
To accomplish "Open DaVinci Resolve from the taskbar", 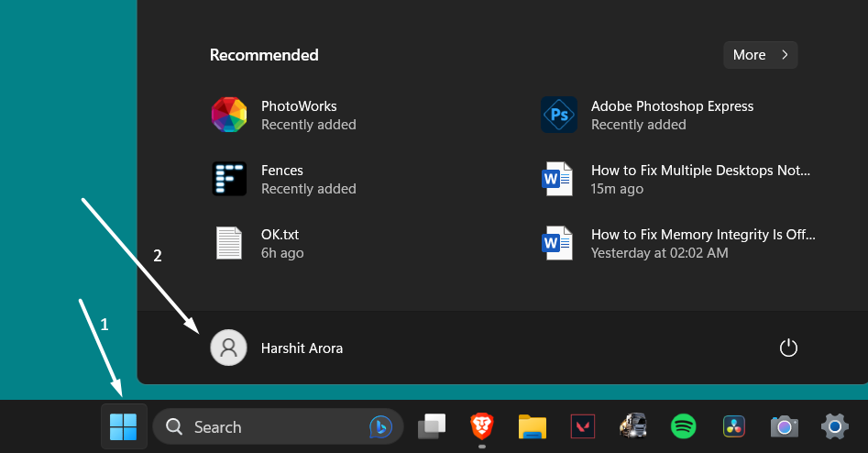I will click(733, 426).
